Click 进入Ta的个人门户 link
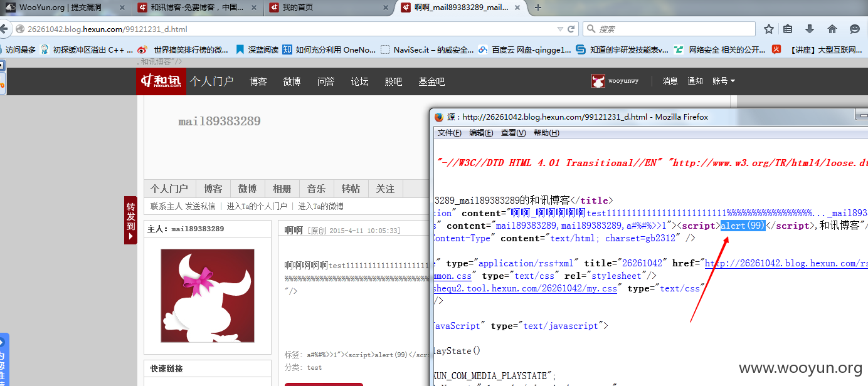This screenshot has width=868, height=386. click(257, 206)
